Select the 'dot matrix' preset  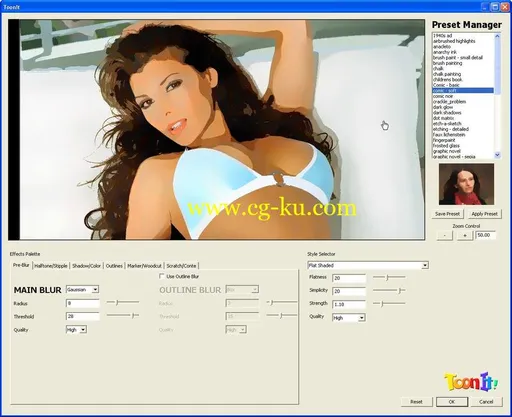click(443, 118)
